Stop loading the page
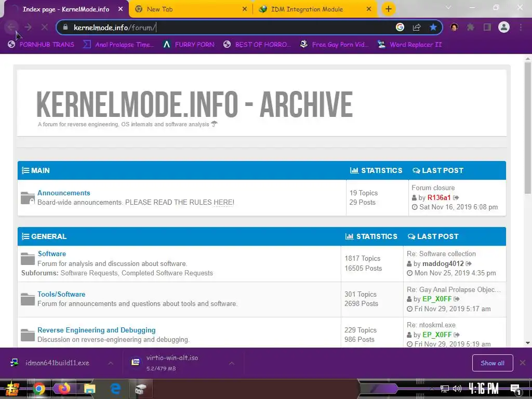The image size is (532, 399). coord(45,27)
